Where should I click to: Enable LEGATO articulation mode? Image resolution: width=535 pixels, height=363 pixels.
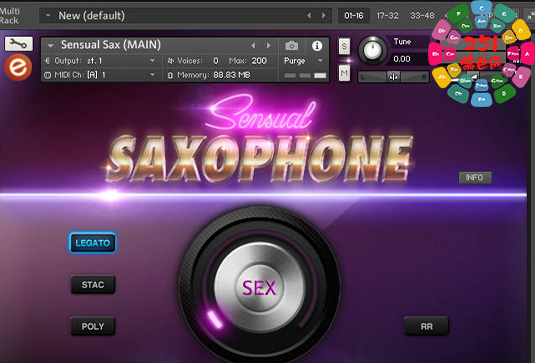point(92,243)
